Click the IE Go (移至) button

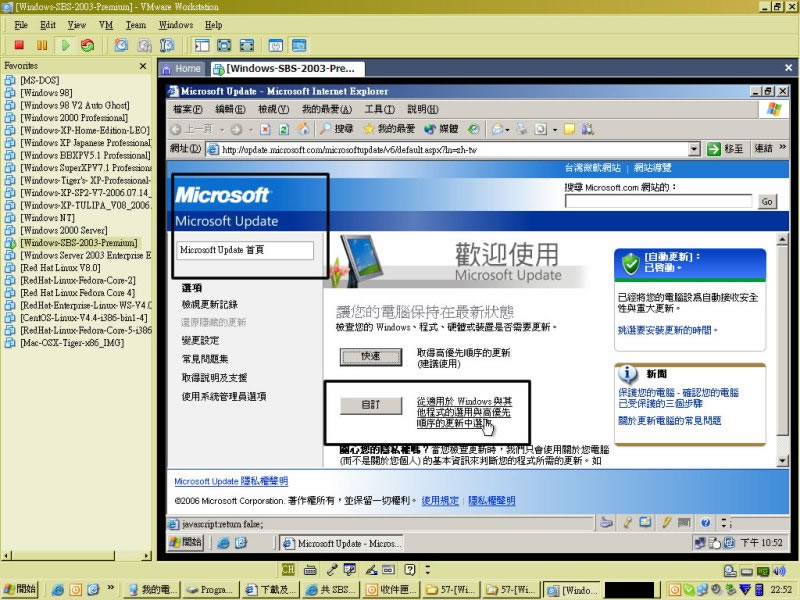pyautogui.click(x=724, y=149)
